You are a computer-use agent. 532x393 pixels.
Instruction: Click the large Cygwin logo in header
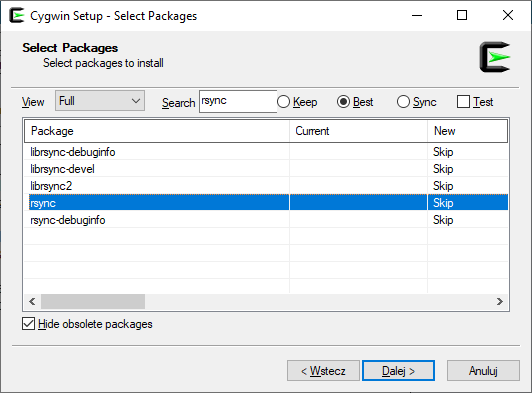(x=495, y=57)
